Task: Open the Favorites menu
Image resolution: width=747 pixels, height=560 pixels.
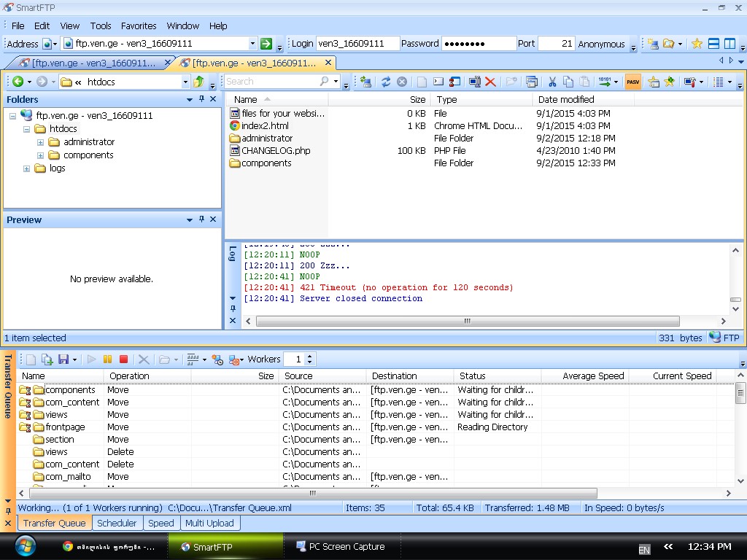Action: [x=138, y=26]
